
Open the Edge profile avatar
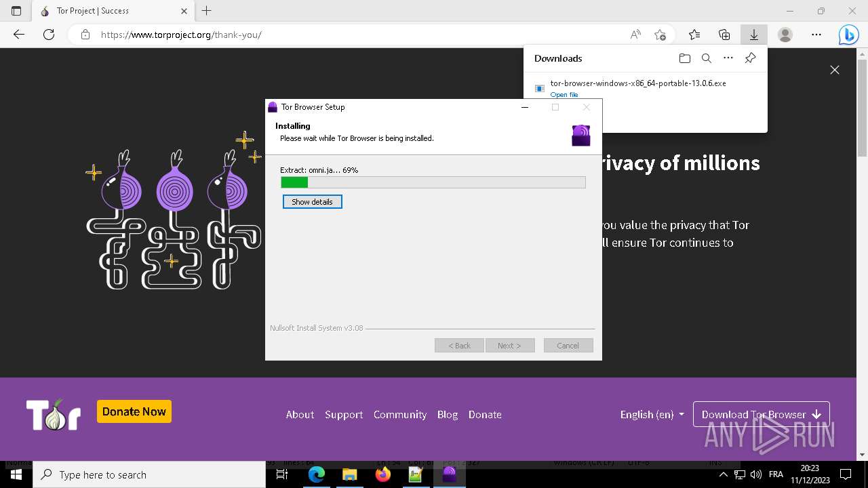click(x=785, y=35)
